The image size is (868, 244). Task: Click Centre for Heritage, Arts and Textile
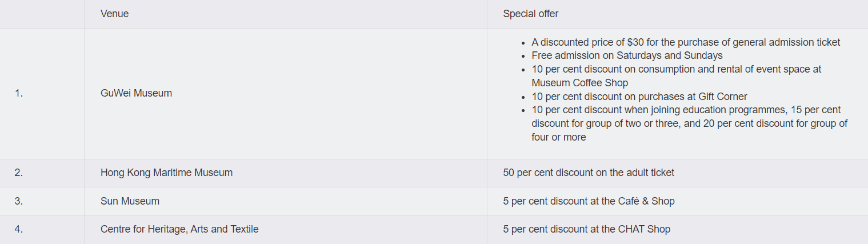(179, 229)
